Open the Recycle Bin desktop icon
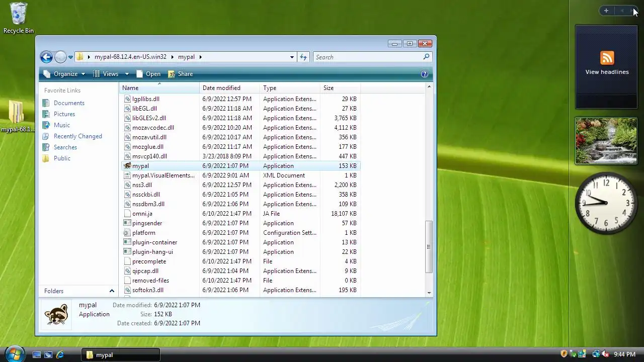Image resolution: width=644 pixels, height=362 pixels. click(x=19, y=18)
